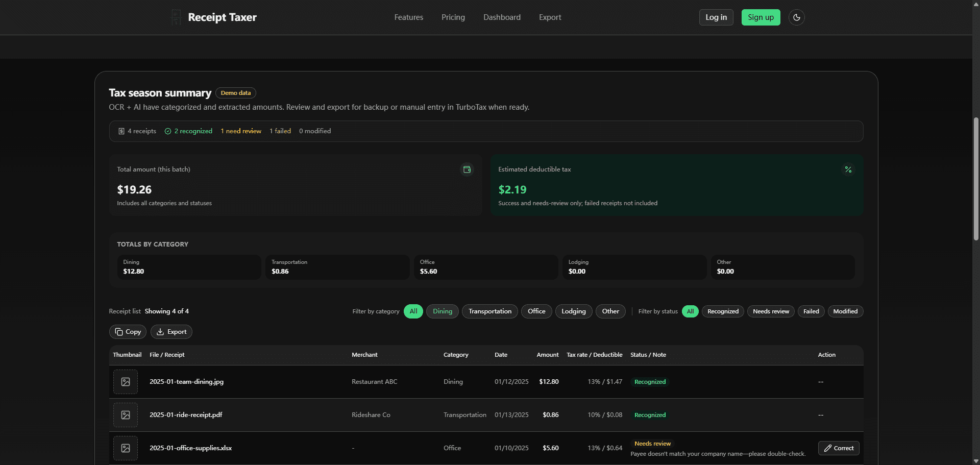Screen dimensions: 980x465
Task: Filter receipts by Transportation category
Action: pyautogui.click(x=490, y=311)
